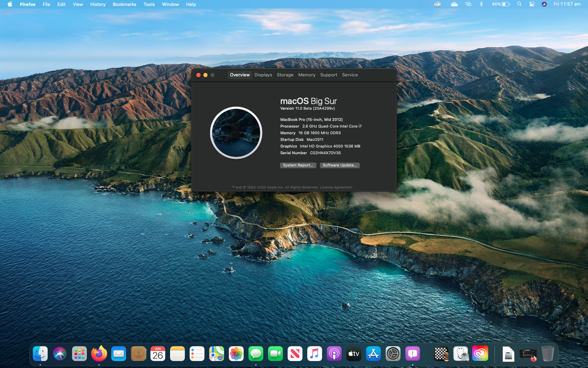Launch Siri from the Dock
Viewport: 588px width, 368px height.
tap(60, 354)
